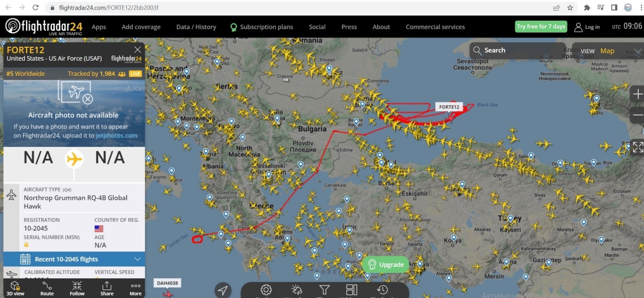Open the Filters funnel icon

click(x=325, y=290)
